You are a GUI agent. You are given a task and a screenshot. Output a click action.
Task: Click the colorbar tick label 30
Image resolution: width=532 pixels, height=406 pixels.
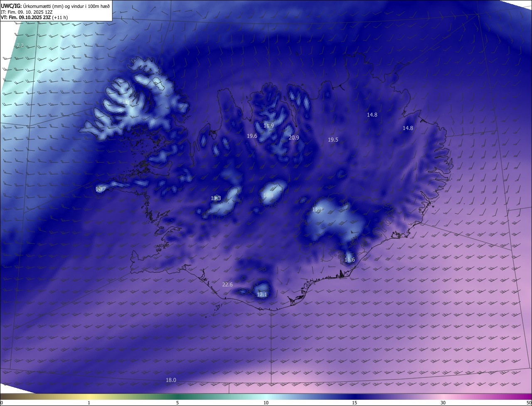coord(443,403)
